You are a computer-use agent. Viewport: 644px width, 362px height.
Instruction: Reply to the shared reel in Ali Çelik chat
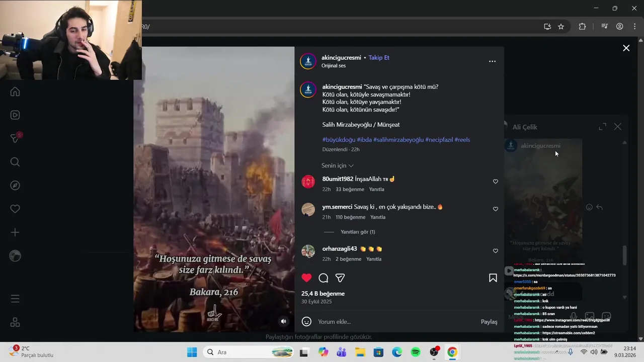(x=599, y=207)
